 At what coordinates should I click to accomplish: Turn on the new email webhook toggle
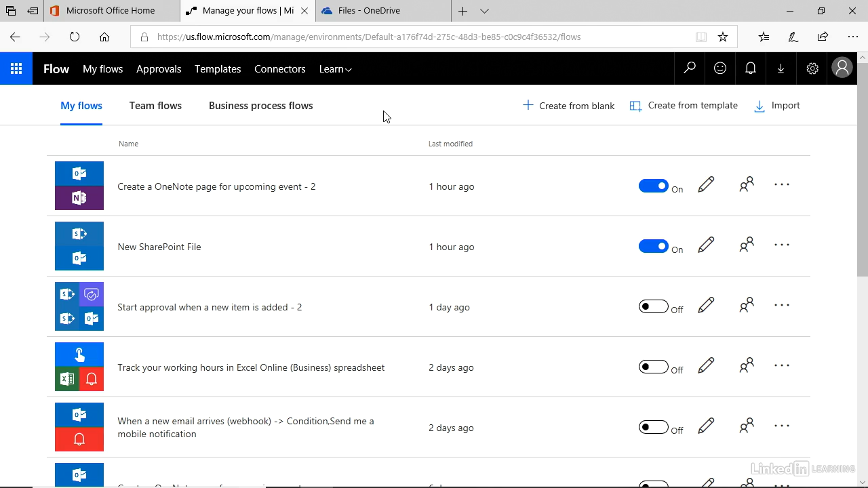coord(654,427)
